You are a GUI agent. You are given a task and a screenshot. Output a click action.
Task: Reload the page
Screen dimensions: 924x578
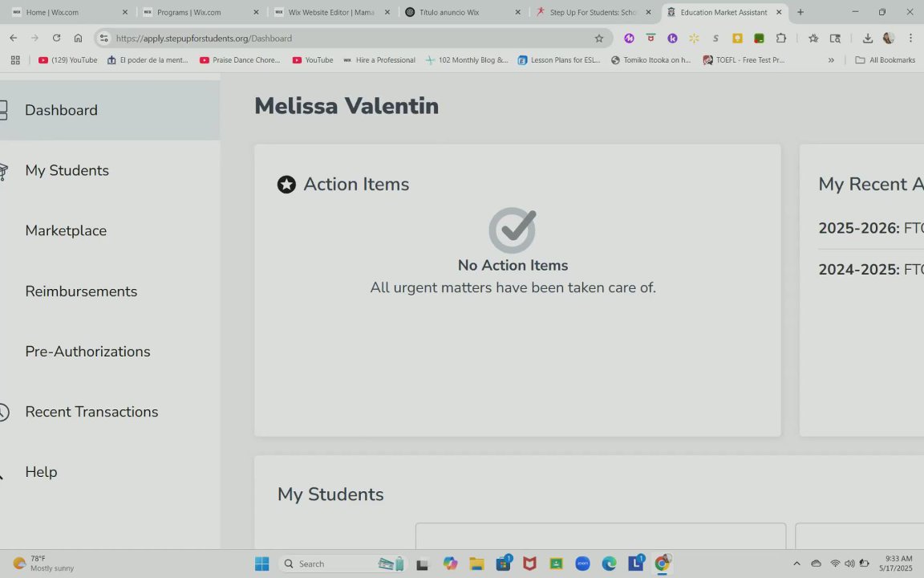[56, 39]
